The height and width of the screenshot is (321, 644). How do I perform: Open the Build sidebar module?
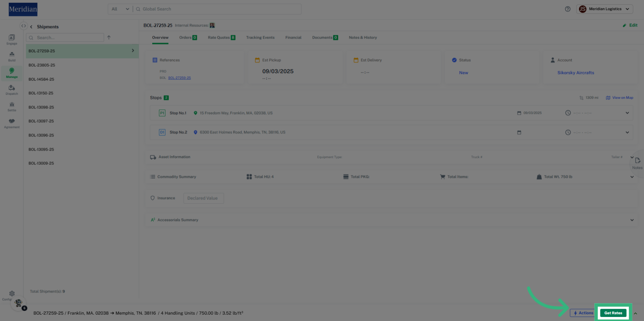[x=12, y=56]
